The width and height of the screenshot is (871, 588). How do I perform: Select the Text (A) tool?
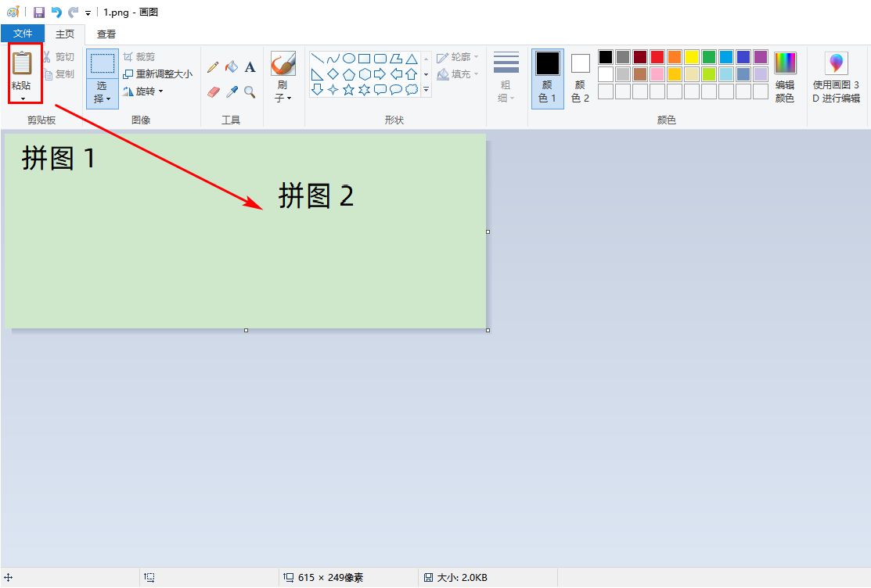250,67
